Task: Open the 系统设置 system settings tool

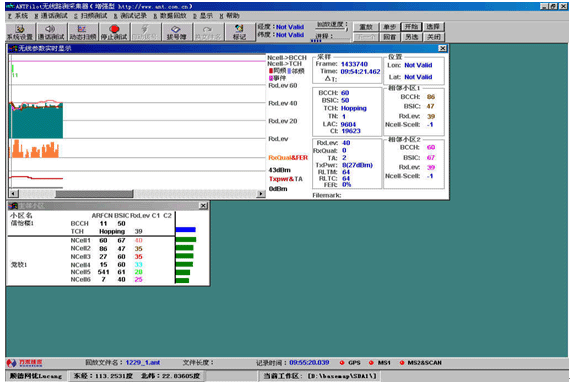Action: (20, 32)
